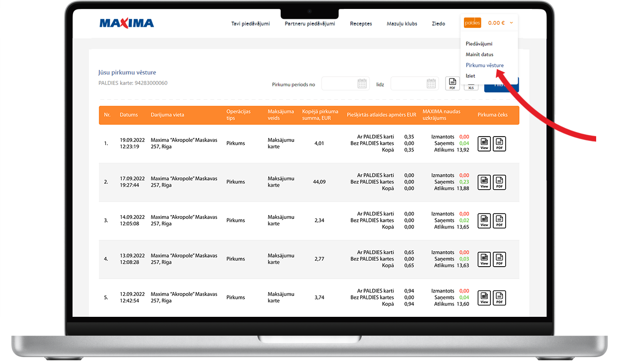
Task: View receipt for 19.09.2022 purchase
Action: (x=484, y=144)
